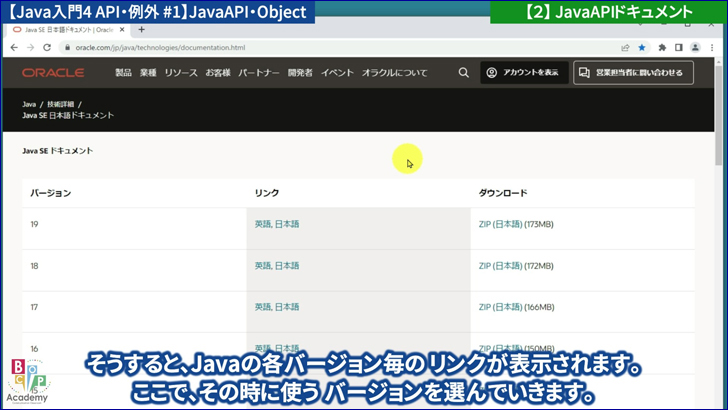
Task: Click the 技術詳細 breadcrumb link
Action: tap(60, 104)
